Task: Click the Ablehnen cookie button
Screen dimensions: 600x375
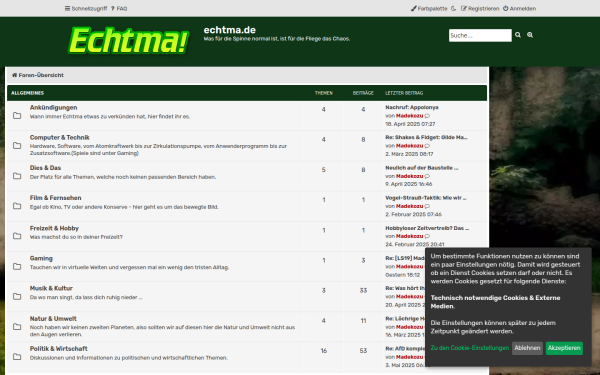Action: [x=527, y=348]
